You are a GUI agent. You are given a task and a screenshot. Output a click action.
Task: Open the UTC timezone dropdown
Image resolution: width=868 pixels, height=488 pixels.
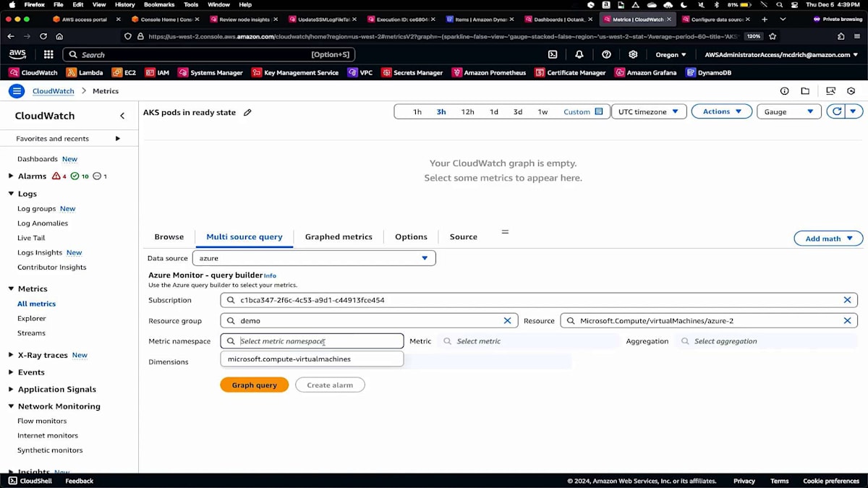649,111
